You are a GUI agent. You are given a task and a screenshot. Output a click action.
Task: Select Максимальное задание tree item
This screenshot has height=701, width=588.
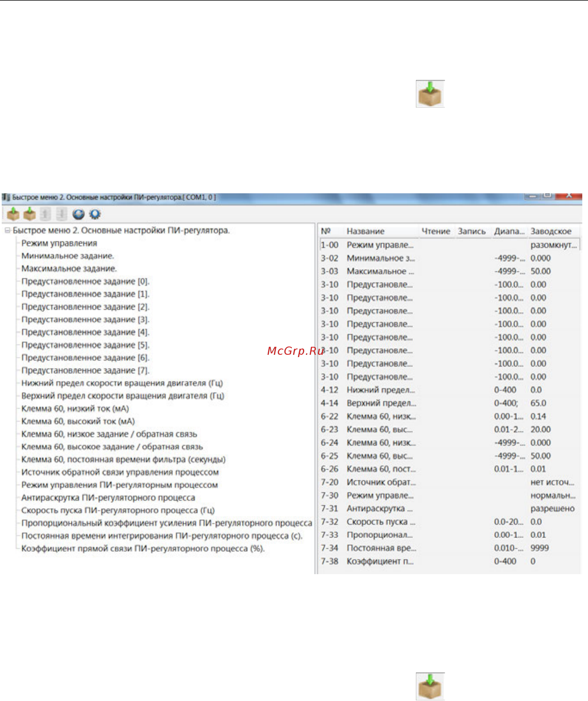(69, 268)
